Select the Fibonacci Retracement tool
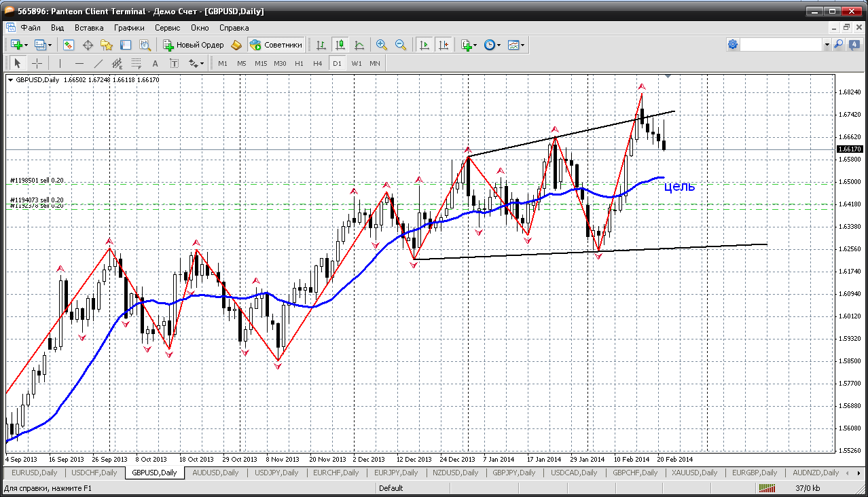 [136, 63]
